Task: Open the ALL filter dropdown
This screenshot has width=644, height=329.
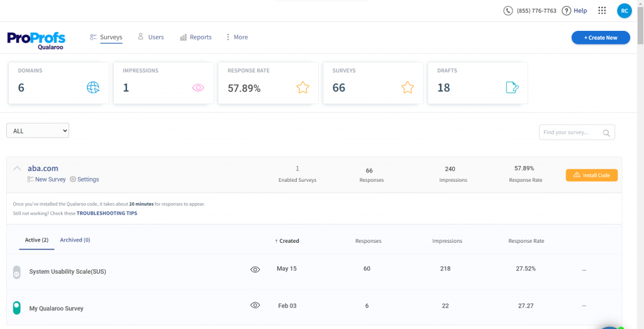Action: tap(38, 131)
